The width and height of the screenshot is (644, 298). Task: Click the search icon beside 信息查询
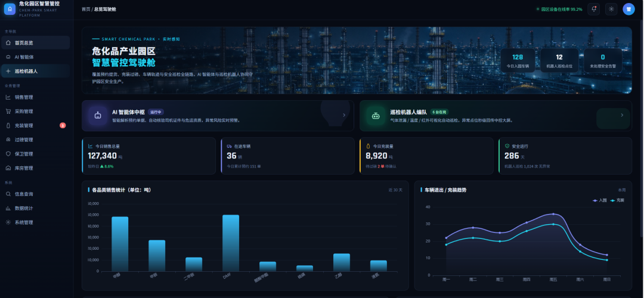point(8,194)
